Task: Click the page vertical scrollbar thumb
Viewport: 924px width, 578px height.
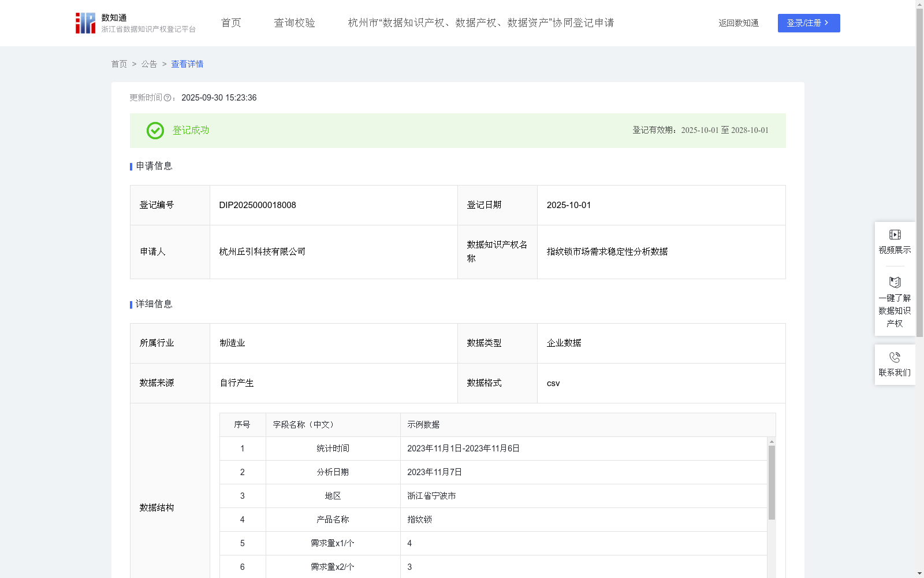Action: click(x=919, y=172)
